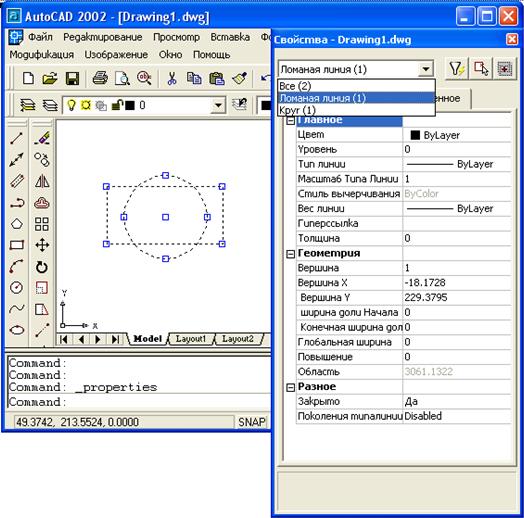Viewport: 524px width, 518px height.
Task: Select the Rectangle draw tool
Action: (x=17, y=245)
